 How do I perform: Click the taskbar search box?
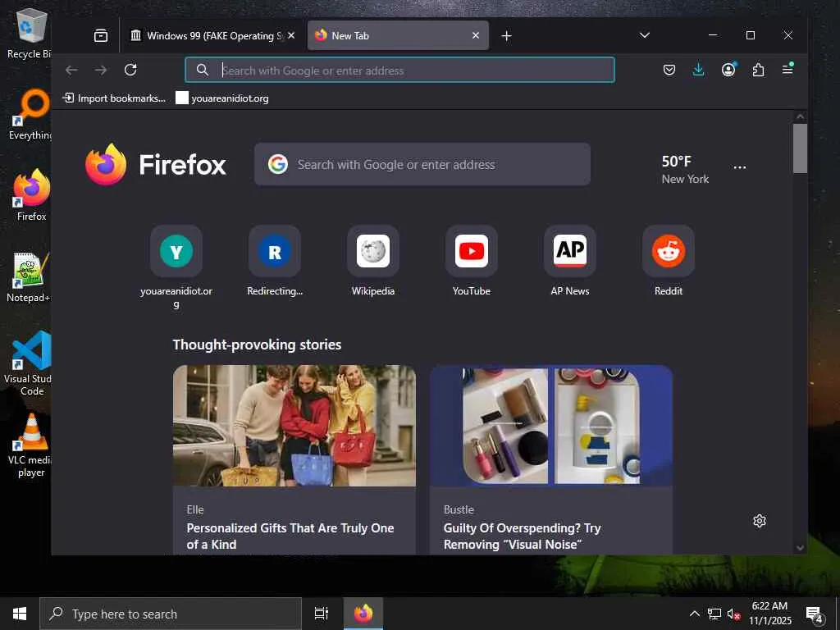pyautogui.click(x=171, y=614)
